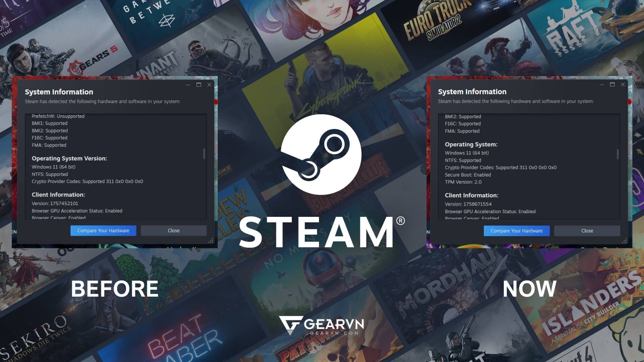This screenshot has width=644, height=362.
Task: Close the BEFORE window with its X icon
Action: pos(209,85)
